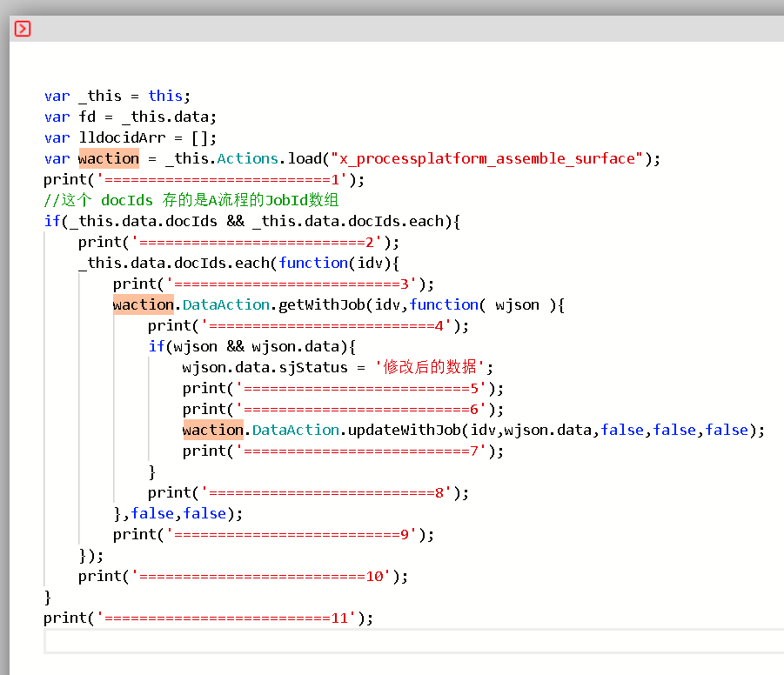784x675 pixels.
Task: Click the 'var fd = _this.data;' line
Action: point(130,117)
